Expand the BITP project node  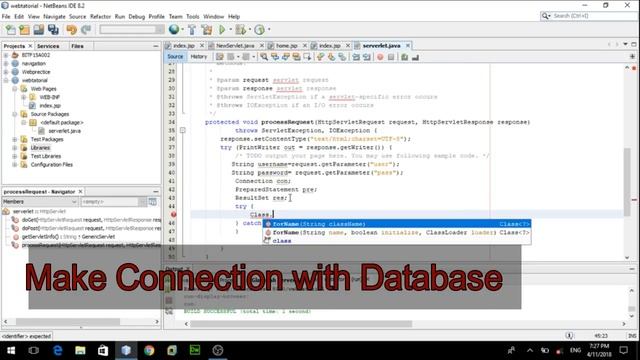click(6, 55)
